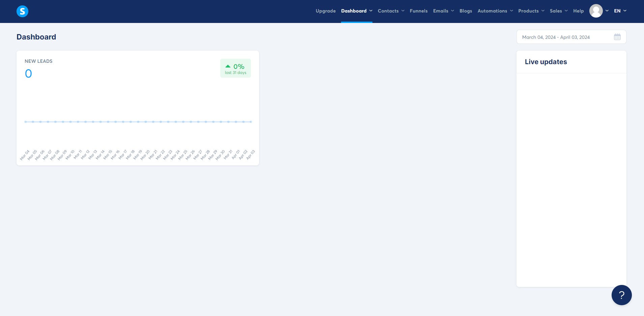Viewport: 644px width, 316px height.
Task: Expand the Emails dropdown menu
Action: point(443,11)
